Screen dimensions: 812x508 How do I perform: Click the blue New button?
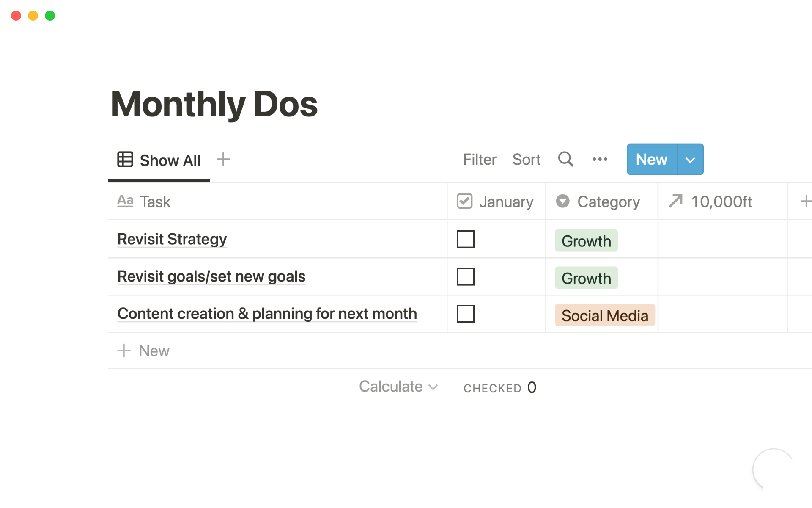(x=651, y=160)
